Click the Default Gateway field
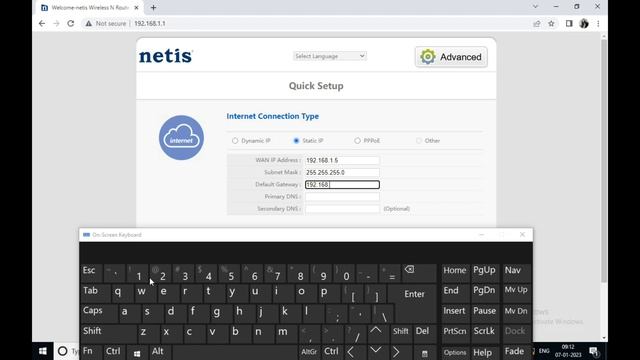Screen dimensions: 640x360 click(342, 185)
